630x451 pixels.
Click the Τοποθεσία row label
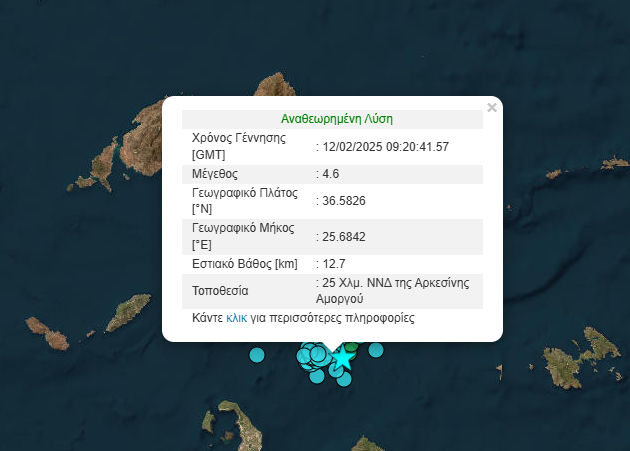(x=220, y=291)
